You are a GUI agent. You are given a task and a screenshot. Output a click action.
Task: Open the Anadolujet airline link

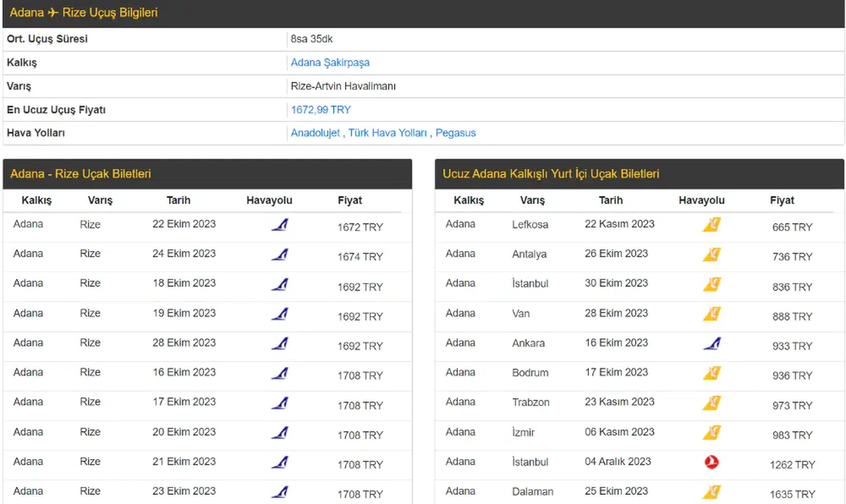[315, 133]
